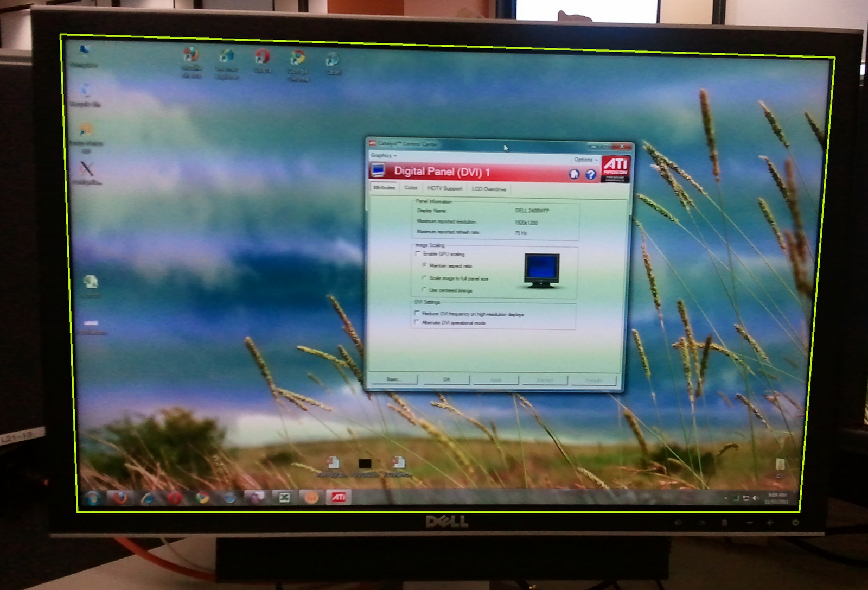Click the Apply button
The image size is (868, 590).
495,380
